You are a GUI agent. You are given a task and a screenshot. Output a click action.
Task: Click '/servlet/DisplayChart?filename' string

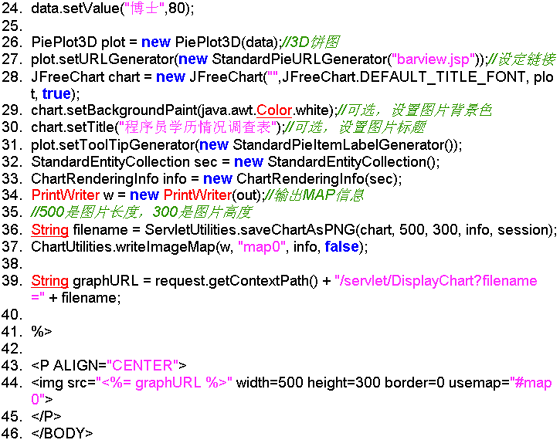pyautogui.click(x=436, y=281)
